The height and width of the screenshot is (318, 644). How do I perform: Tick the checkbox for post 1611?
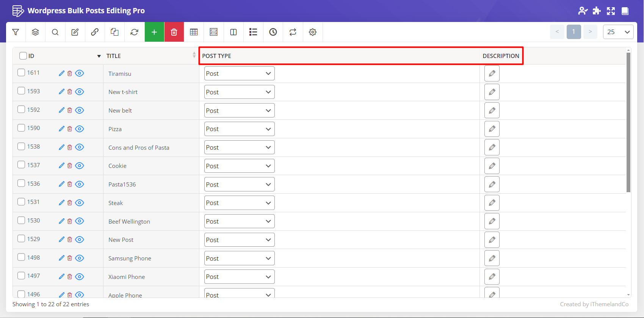pos(21,72)
